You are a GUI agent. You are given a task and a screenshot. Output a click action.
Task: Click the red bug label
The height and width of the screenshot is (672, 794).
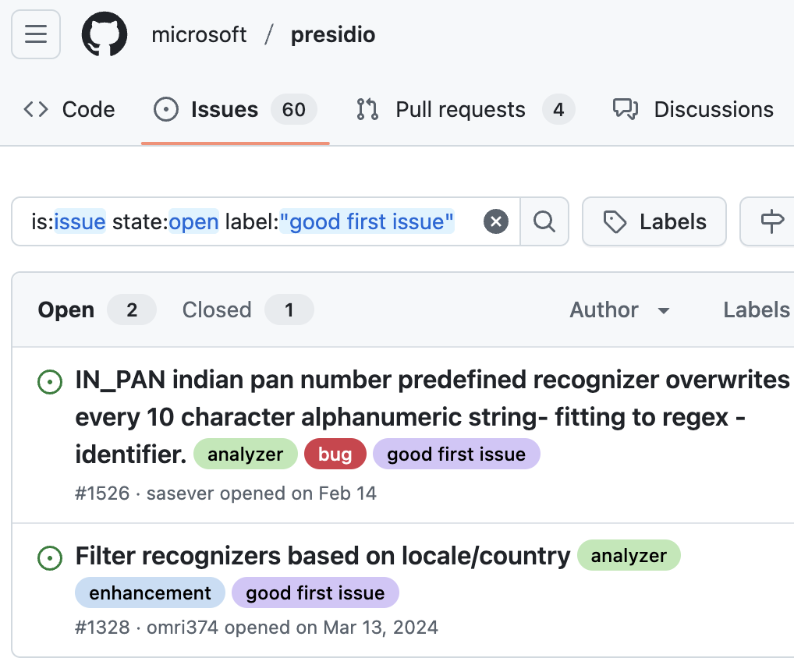pyautogui.click(x=335, y=454)
